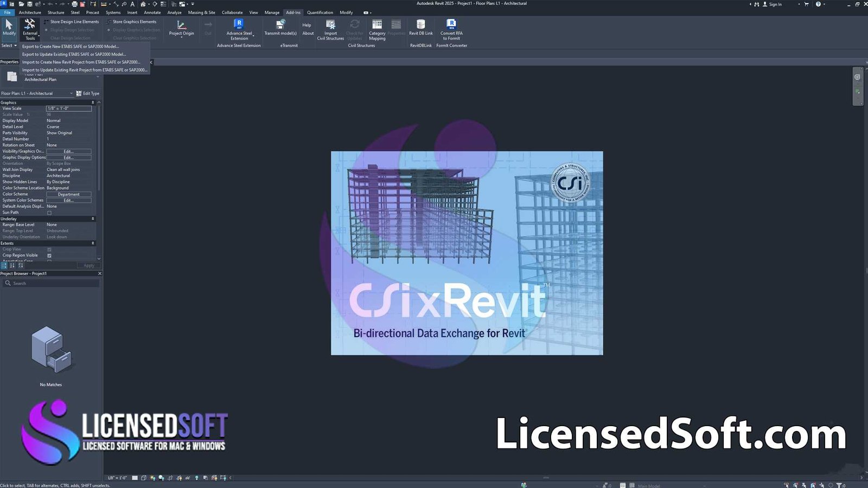
Task: Collapse the Graphics properties section
Action: pyautogui.click(x=93, y=102)
